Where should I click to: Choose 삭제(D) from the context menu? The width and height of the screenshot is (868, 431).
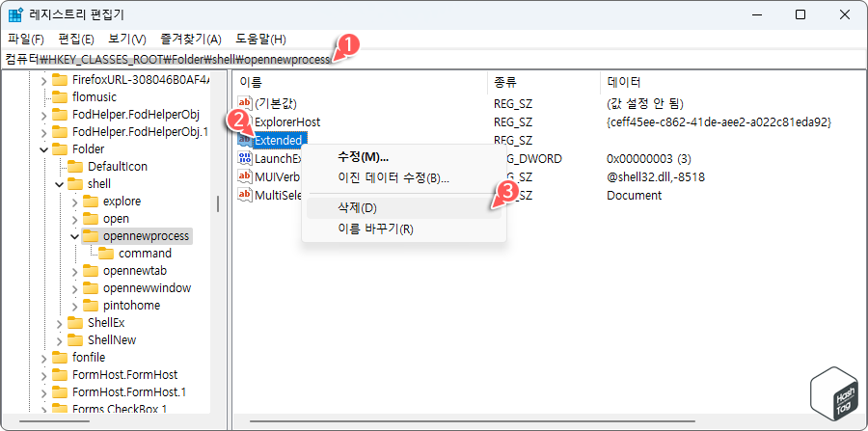403,208
